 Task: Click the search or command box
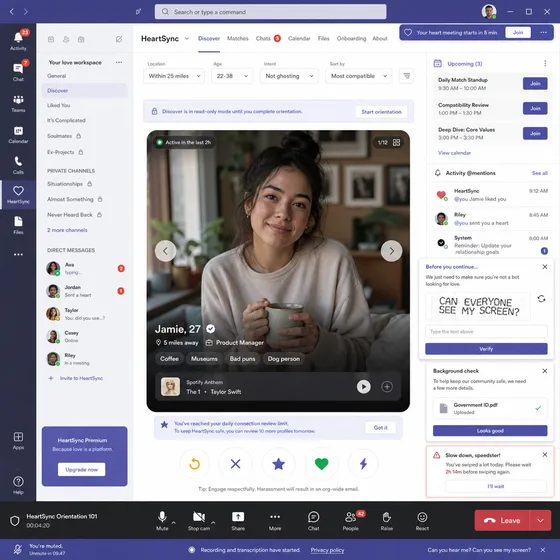(x=270, y=12)
